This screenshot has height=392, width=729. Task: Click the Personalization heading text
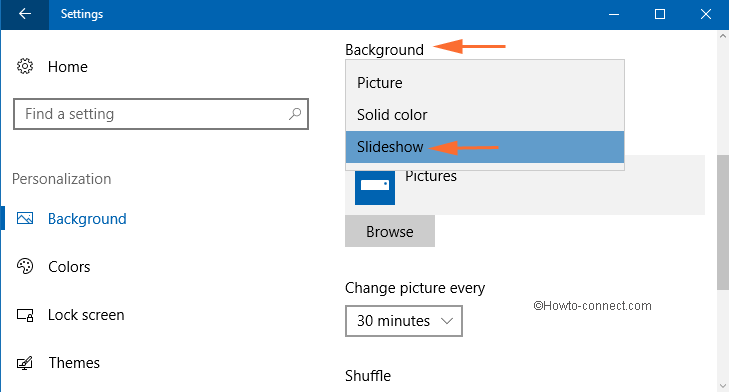click(61, 179)
